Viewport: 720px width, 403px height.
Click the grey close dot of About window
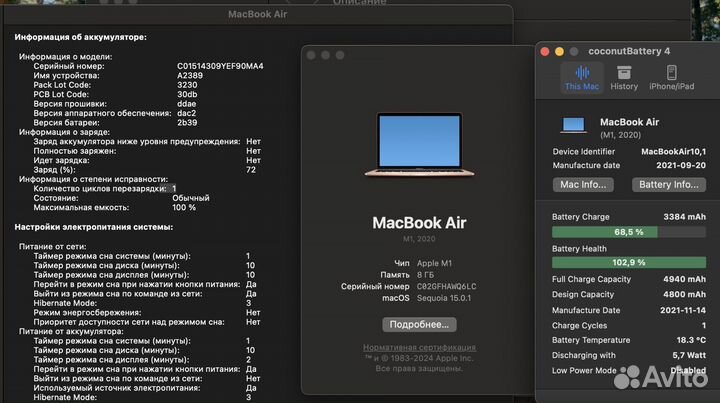(311, 55)
